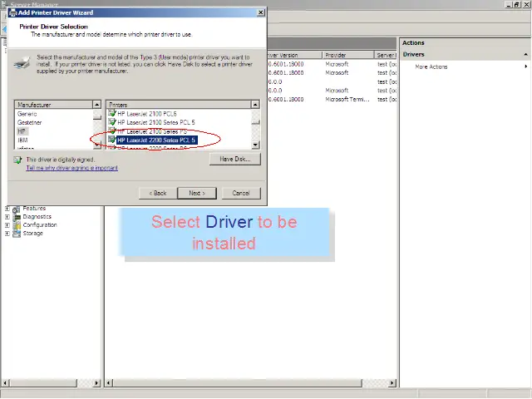Click Microsoft Termi... provider cell
The height and width of the screenshot is (399, 532).
point(347,100)
